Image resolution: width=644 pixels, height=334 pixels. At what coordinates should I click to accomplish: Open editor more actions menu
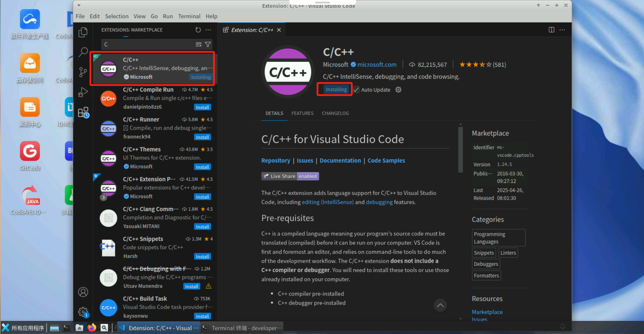coord(562,30)
